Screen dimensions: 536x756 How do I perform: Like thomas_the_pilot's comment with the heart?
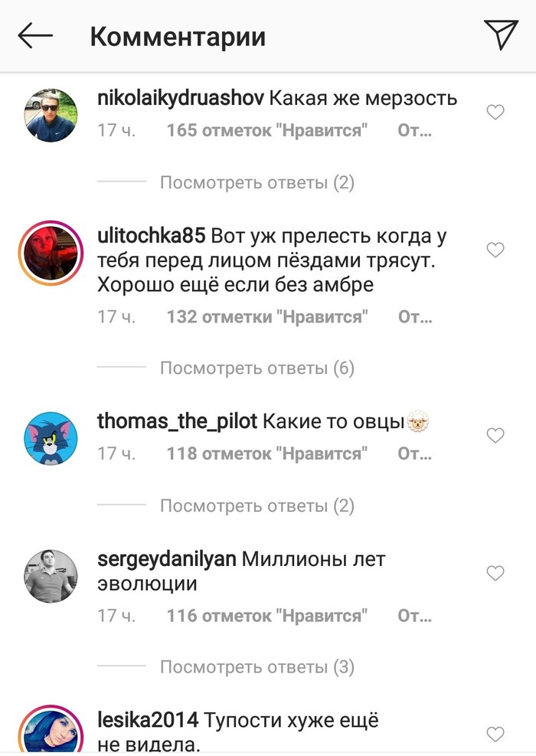coord(495,435)
